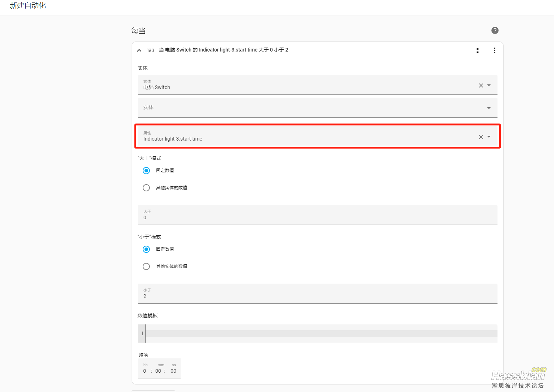Open the empty 实体 dropdown
The image size is (554, 392).
click(x=317, y=108)
